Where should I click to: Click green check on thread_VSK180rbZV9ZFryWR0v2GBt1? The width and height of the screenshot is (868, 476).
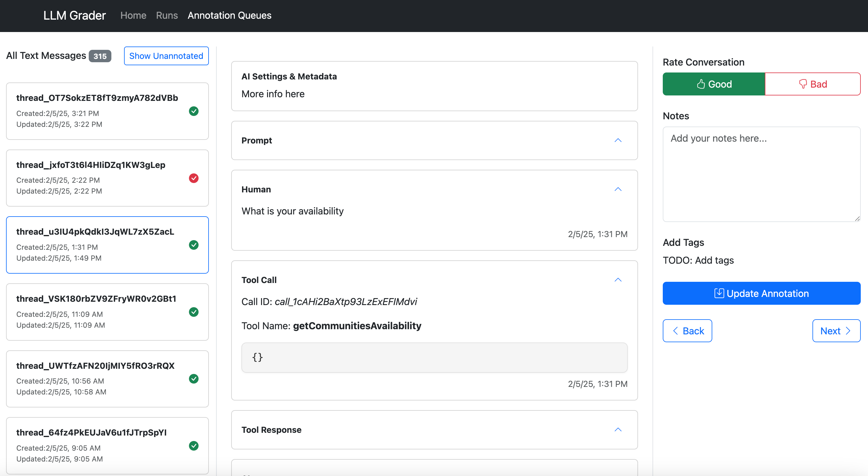194,312
